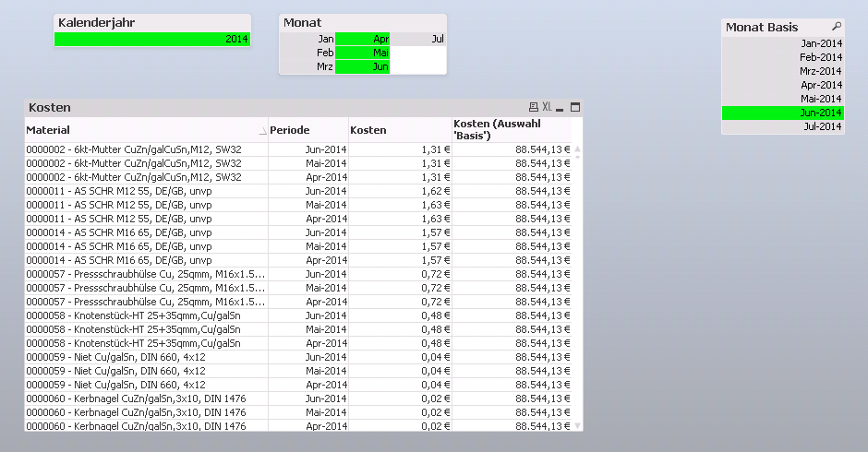868x452 pixels.
Task: Click Periode Jun-2014 for 0000059 Niet
Action: [x=308, y=357]
